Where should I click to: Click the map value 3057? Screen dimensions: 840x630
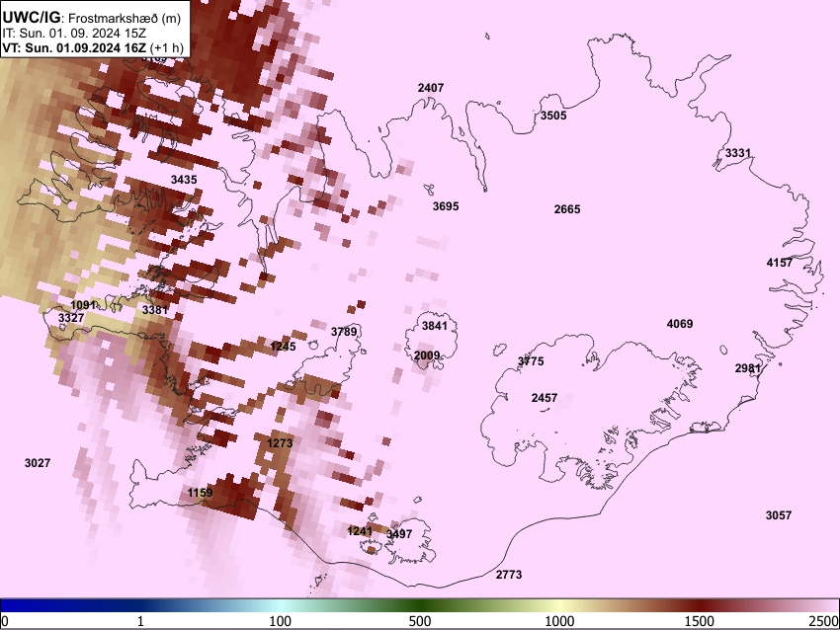779,515
